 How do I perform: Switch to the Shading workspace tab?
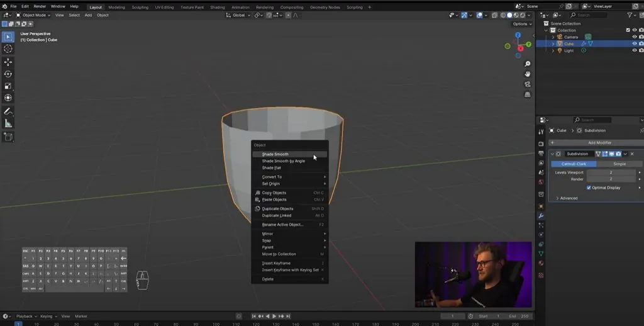(x=217, y=7)
